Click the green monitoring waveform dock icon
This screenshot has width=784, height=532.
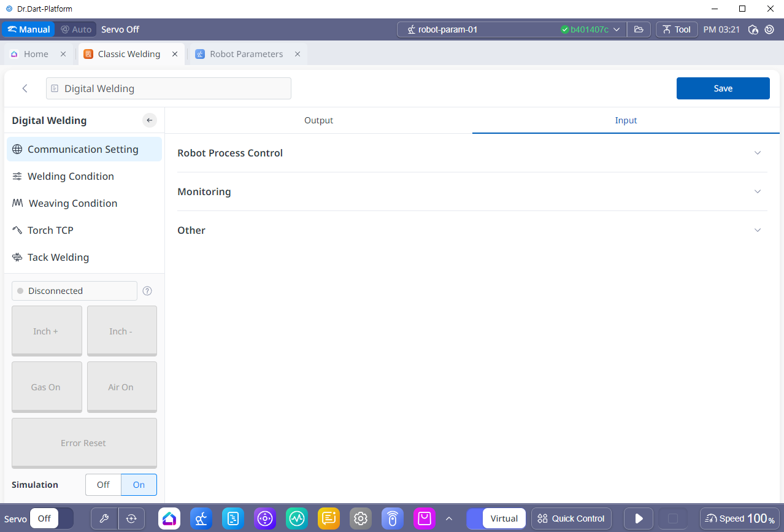coord(297,519)
